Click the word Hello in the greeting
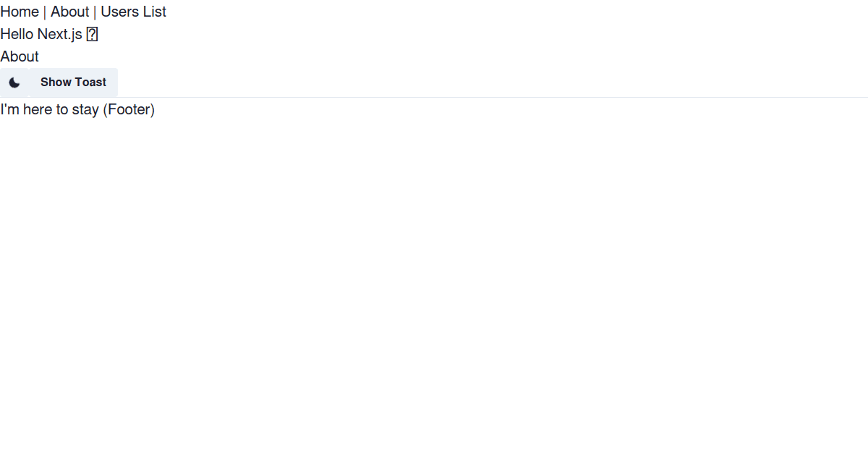 (17, 34)
